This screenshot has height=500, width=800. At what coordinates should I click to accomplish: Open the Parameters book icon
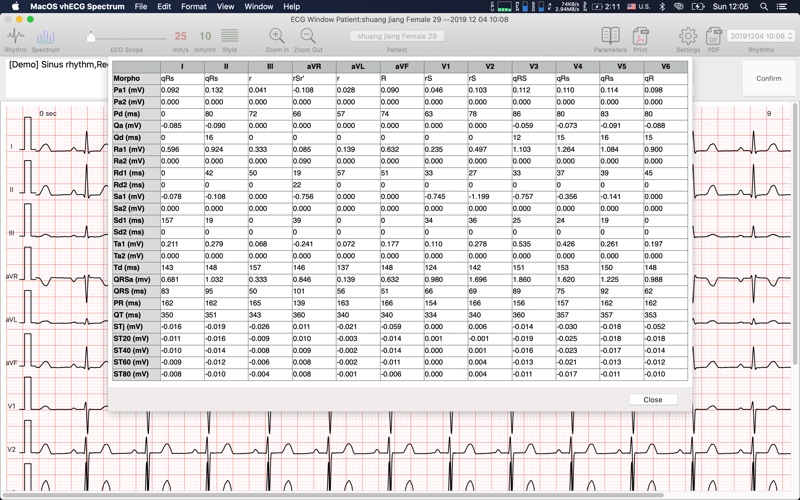point(610,36)
